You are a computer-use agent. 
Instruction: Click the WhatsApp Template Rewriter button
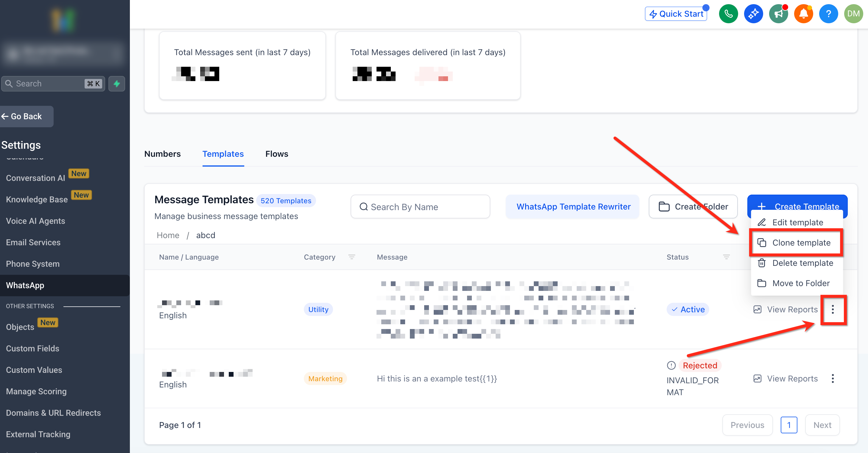[573, 207]
